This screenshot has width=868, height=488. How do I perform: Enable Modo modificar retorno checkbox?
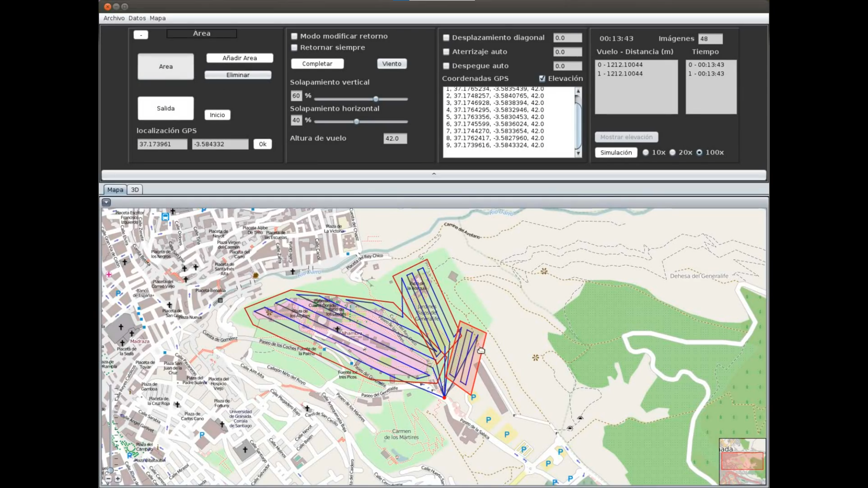[x=294, y=36]
